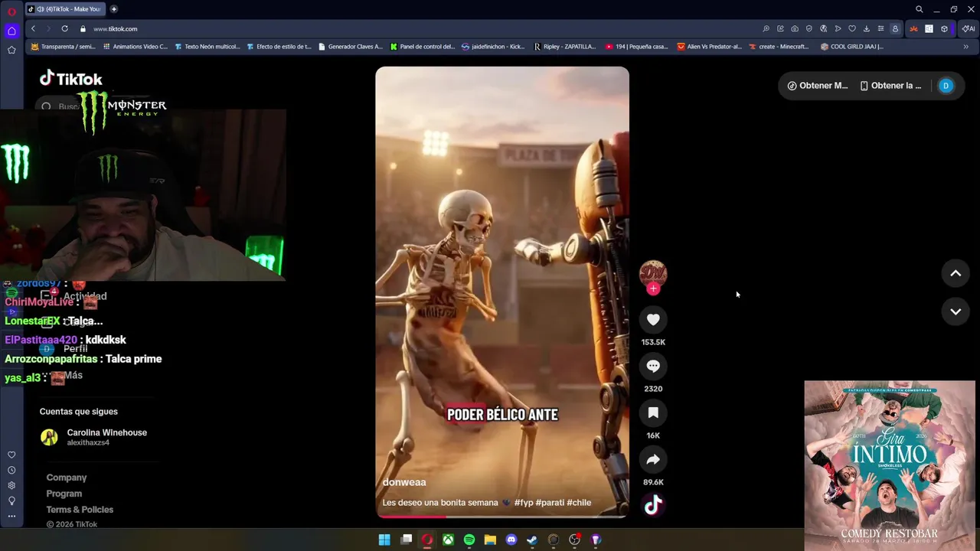Open the spinning TikTok sound disc
Screen dimensions: 980x551
[x=653, y=505]
